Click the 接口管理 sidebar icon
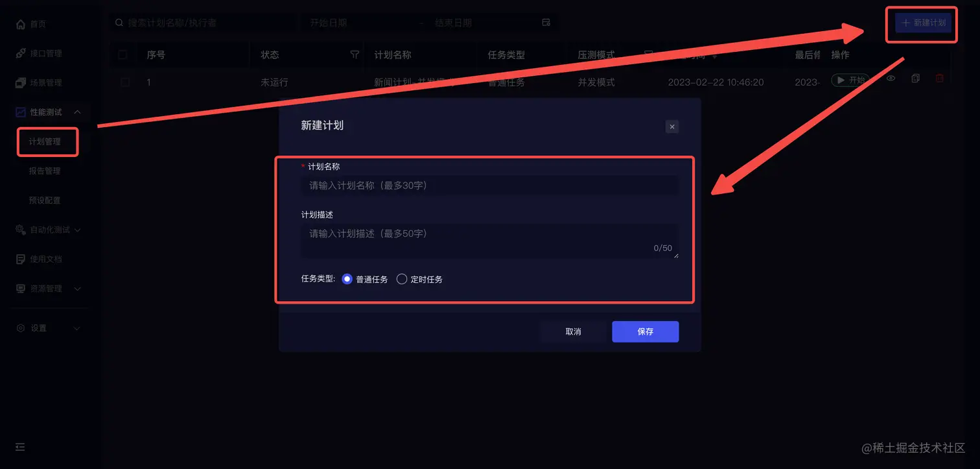980x469 pixels. [x=21, y=53]
